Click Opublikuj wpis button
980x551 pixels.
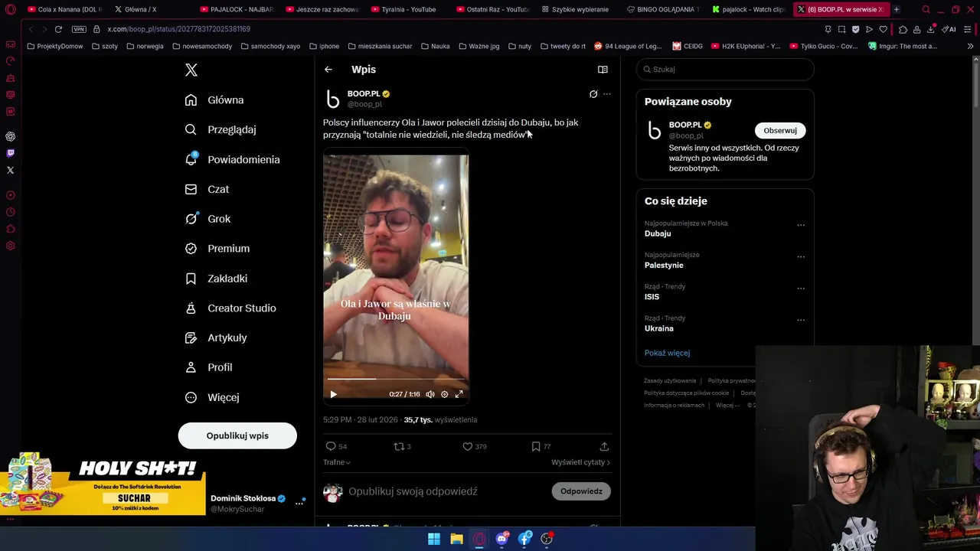tap(237, 435)
